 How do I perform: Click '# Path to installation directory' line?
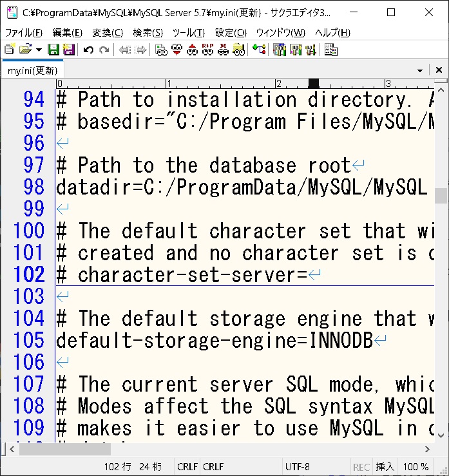(245, 100)
